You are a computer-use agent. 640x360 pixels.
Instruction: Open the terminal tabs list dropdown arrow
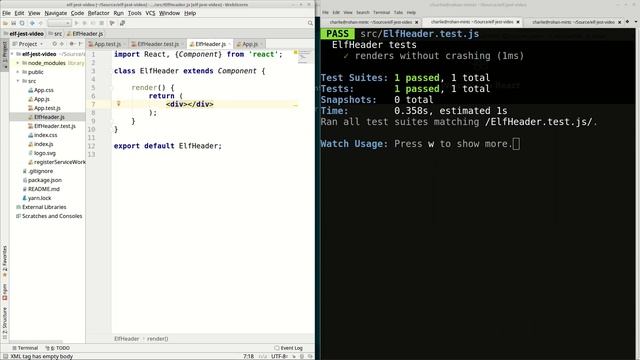pos(636,22)
